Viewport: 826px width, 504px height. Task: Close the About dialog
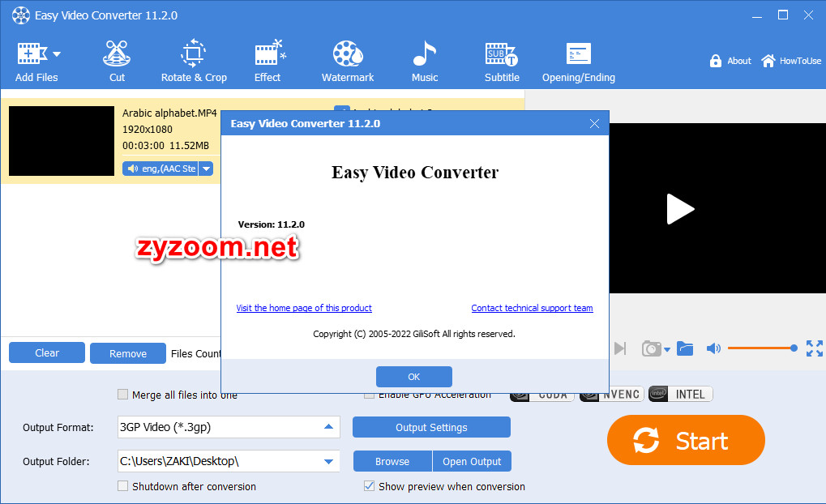tap(594, 124)
